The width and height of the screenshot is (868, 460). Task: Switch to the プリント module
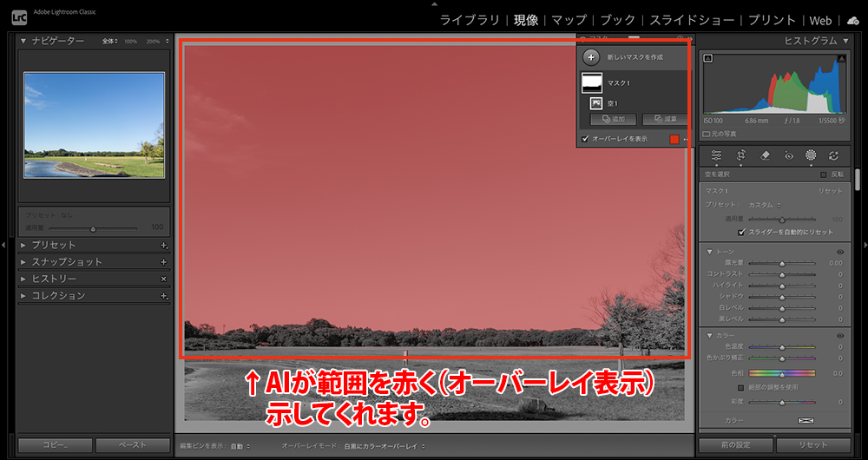[x=772, y=21]
